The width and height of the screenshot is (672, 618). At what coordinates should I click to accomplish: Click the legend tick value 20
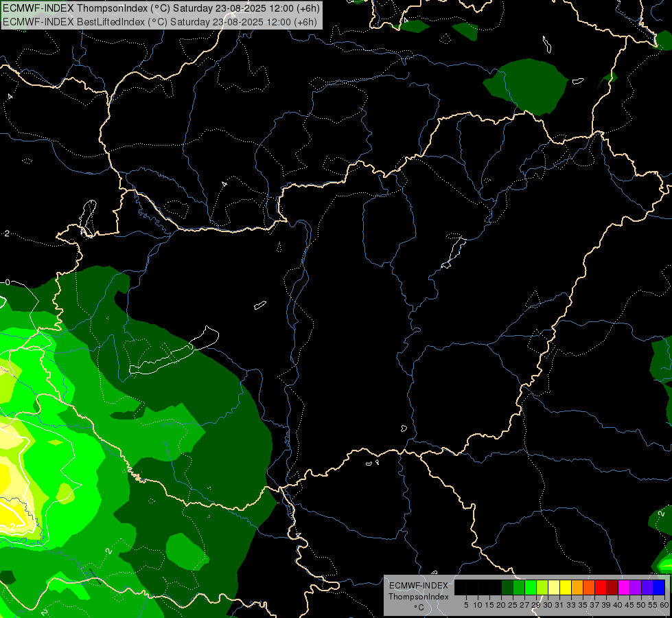tap(501, 605)
